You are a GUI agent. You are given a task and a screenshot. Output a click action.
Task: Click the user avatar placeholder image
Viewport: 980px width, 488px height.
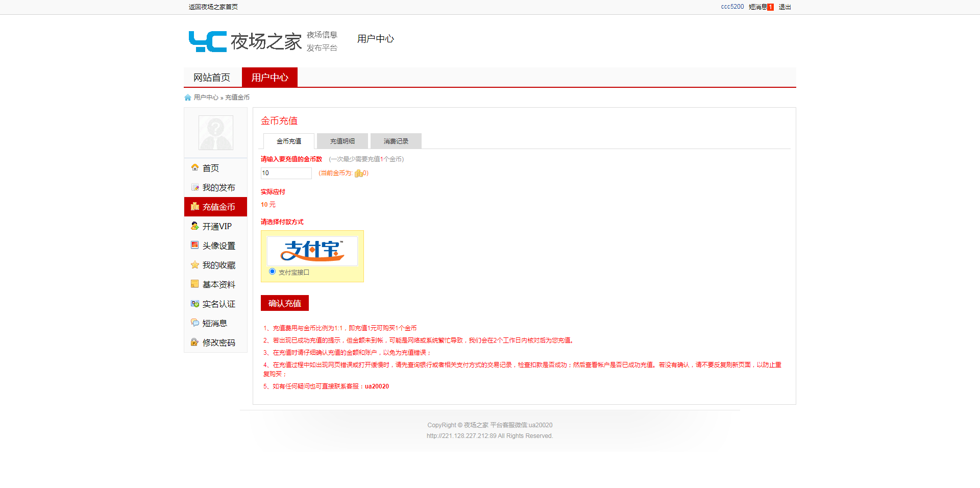(215, 133)
